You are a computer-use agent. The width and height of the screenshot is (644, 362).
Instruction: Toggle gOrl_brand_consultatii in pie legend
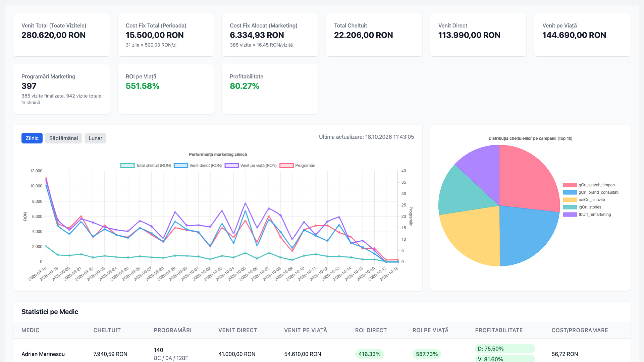click(x=591, y=192)
